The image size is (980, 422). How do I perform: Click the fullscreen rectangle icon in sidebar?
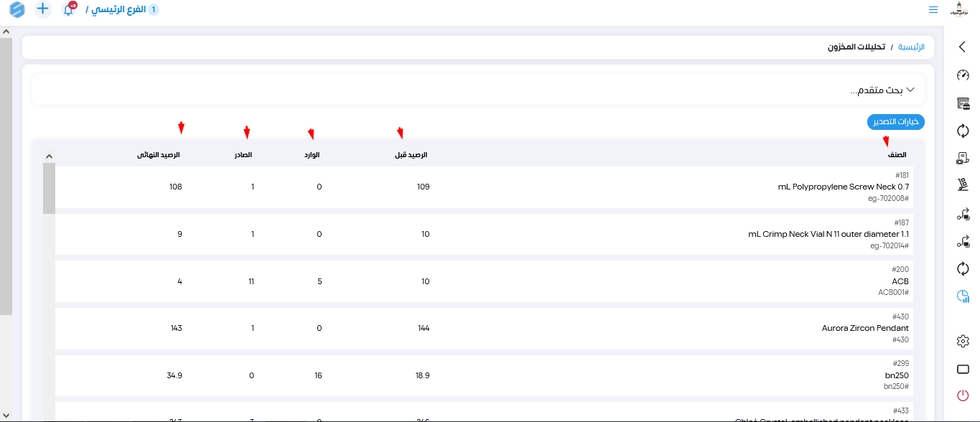coord(963,369)
